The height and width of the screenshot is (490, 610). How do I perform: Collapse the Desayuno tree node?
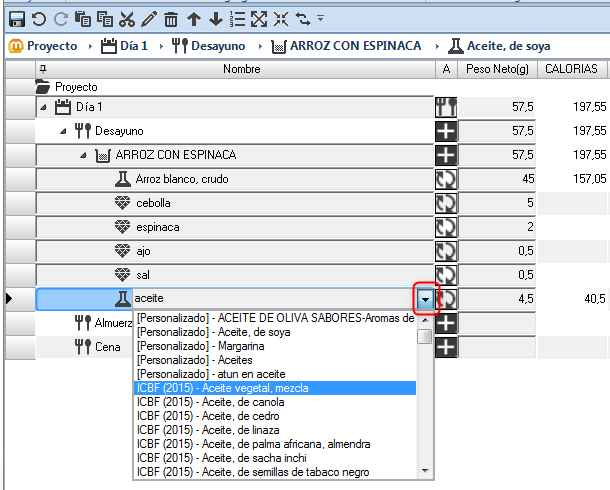63,131
